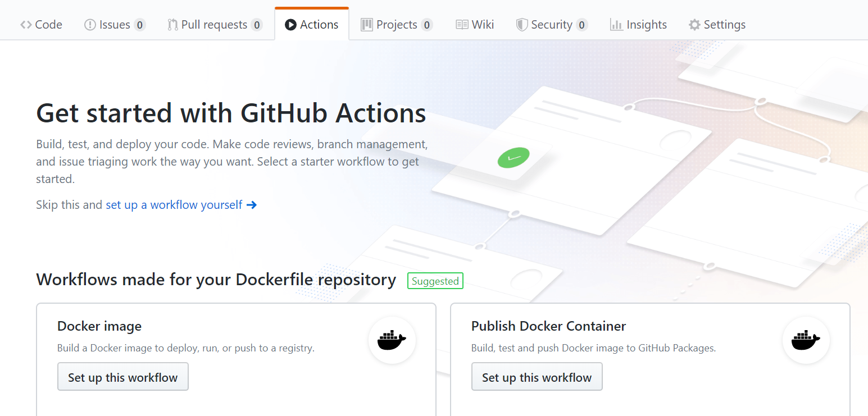Click arrow after workflow yourself link
The width and height of the screenshot is (868, 416).
252,205
